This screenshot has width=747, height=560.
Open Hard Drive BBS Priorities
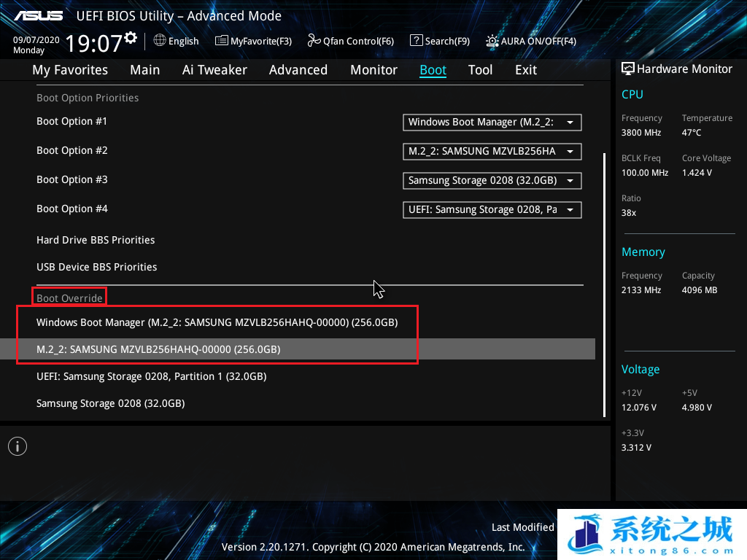[96, 240]
